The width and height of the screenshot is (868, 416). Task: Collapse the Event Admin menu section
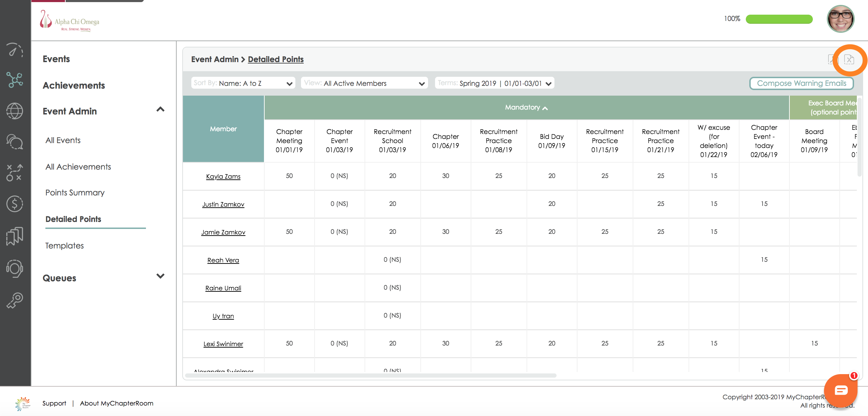(x=160, y=110)
